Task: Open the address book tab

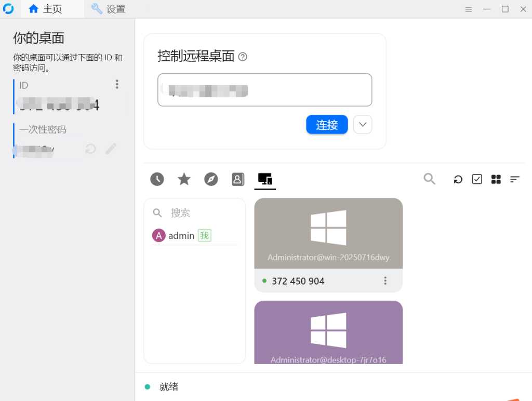Action: (x=238, y=179)
